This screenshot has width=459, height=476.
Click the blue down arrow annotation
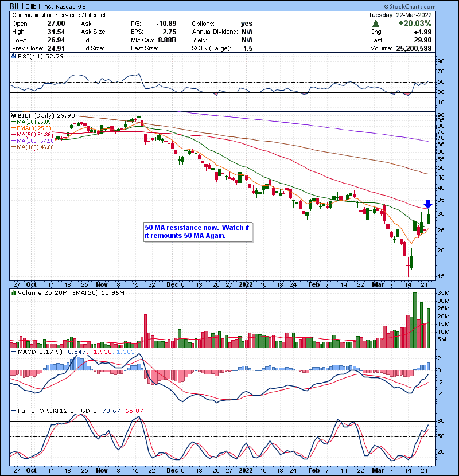(x=428, y=204)
